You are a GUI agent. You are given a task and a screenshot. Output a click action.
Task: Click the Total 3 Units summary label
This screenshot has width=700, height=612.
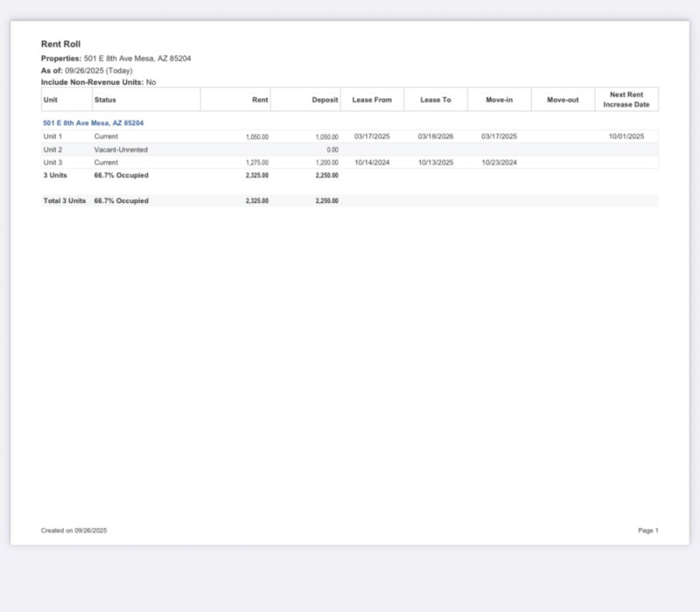(65, 200)
